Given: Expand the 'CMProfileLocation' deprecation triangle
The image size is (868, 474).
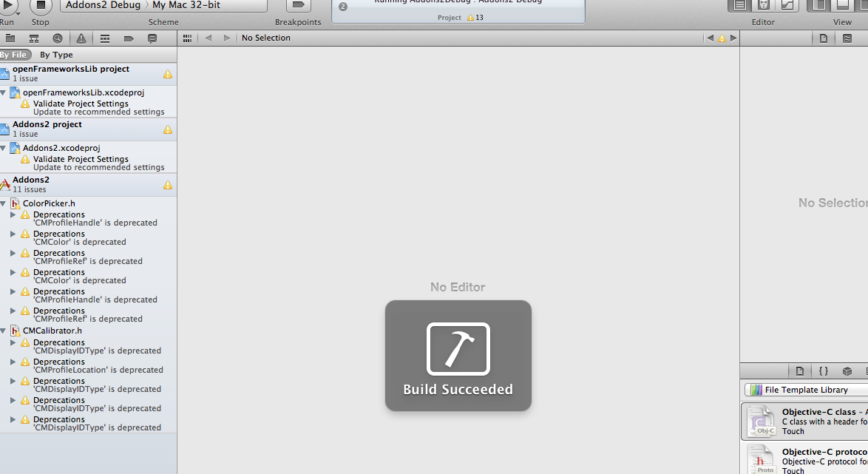Looking at the screenshot, I should [x=13, y=362].
